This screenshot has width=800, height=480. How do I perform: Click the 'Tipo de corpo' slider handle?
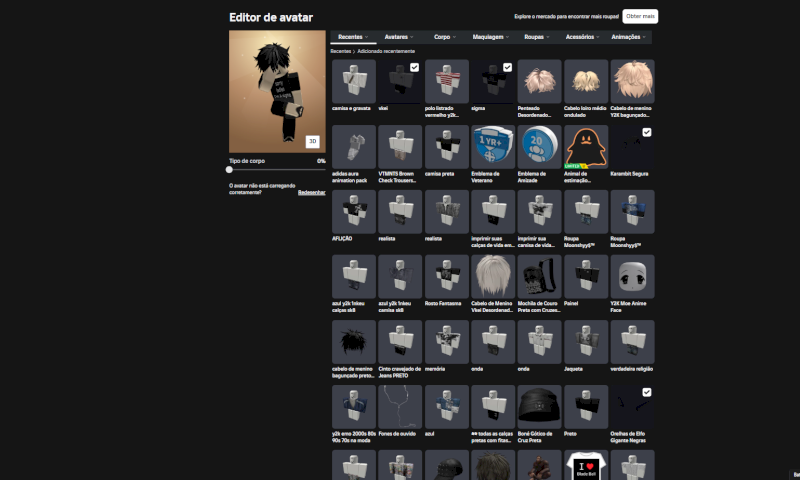click(229, 169)
